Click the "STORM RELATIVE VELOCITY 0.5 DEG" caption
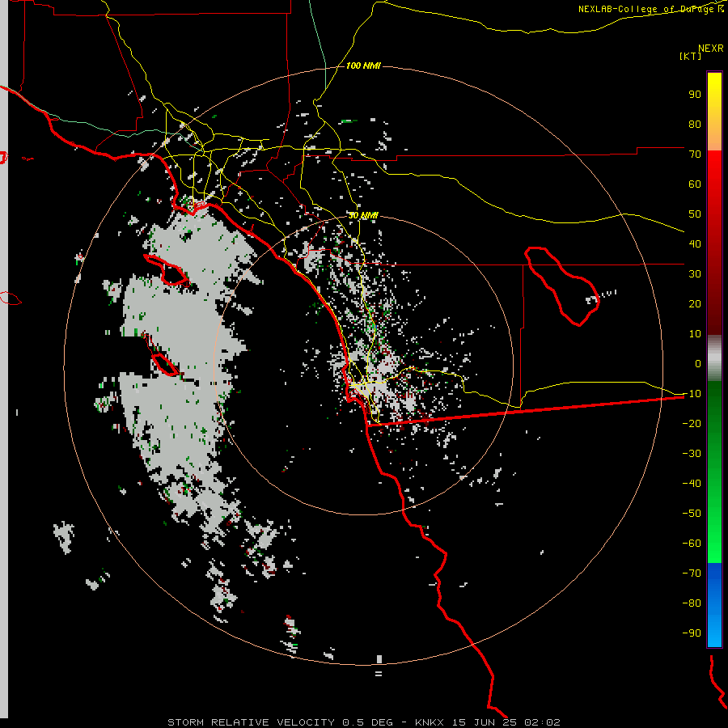Image resolution: width=728 pixels, height=728 pixels. pos(280,722)
